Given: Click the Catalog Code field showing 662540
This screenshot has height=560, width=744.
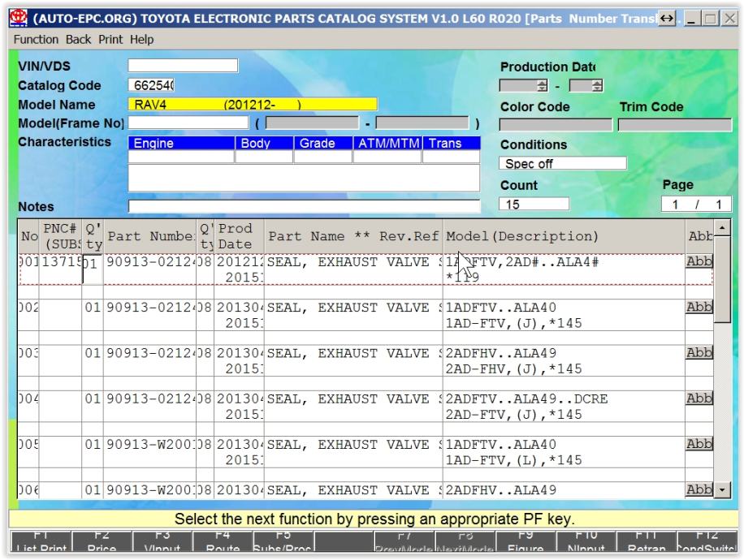Looking at the screenshot, I should point(151,85).
